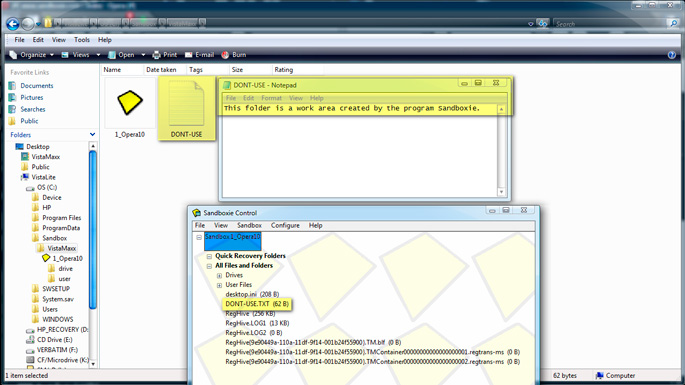Collapse the Sandbox 1_Opera10 tree node
The height and width of the screenshot is (385, 685).
pyautogui.click(x=199, y=237)
